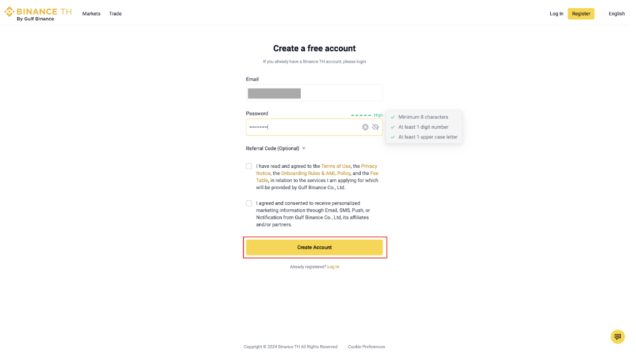
Task: Clear the password field using the X icon
Action: coord(365,127)
